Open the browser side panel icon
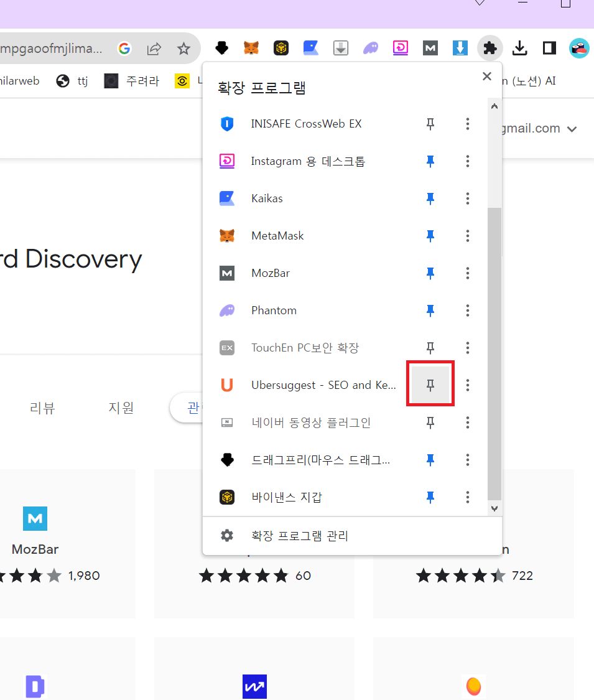594x700 pixels. [x=549, y=48]
